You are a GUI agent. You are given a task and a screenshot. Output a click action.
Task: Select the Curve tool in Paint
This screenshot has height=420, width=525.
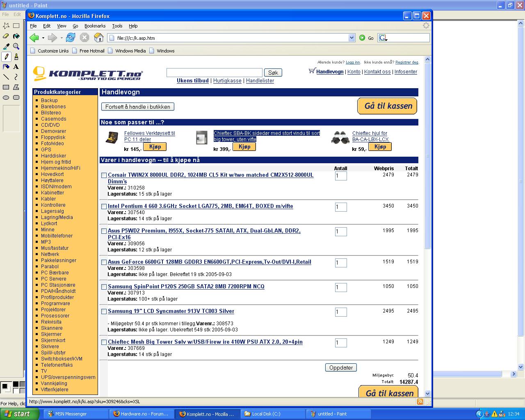pyautogui.click(x=16, y=77)
